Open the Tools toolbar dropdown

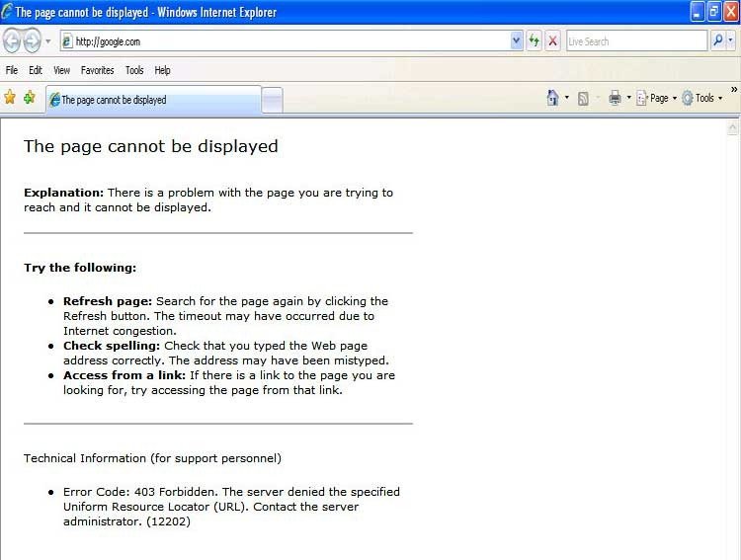pos(702,98)
